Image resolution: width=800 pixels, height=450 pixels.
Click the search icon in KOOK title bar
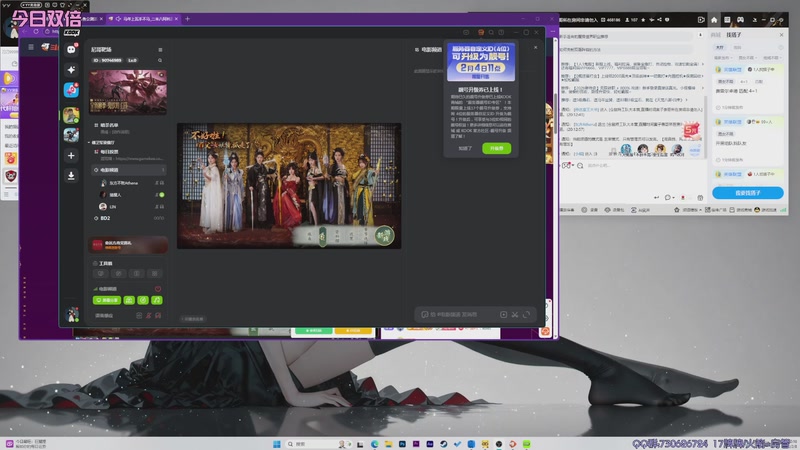coord(491,32)
